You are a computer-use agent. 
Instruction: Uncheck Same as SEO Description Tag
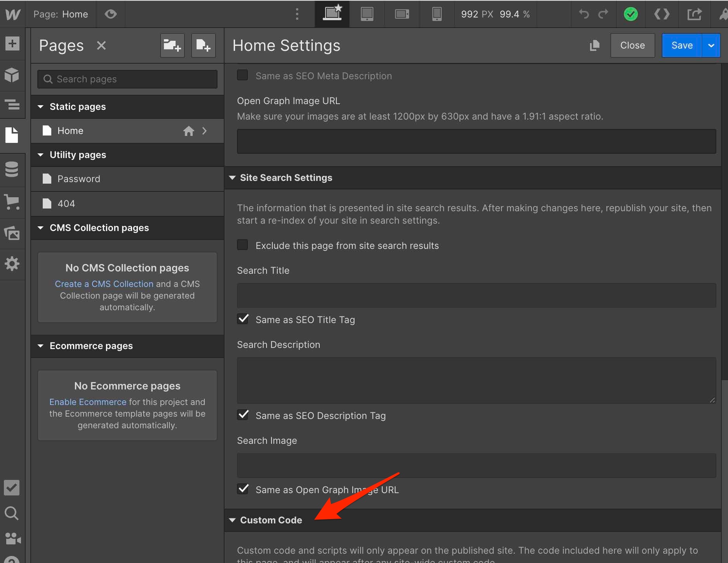(243, 415)
